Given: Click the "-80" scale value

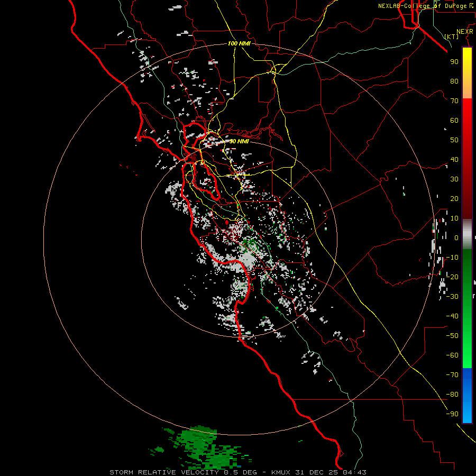Looking at the screenshot, I should (x=452, y=395).
